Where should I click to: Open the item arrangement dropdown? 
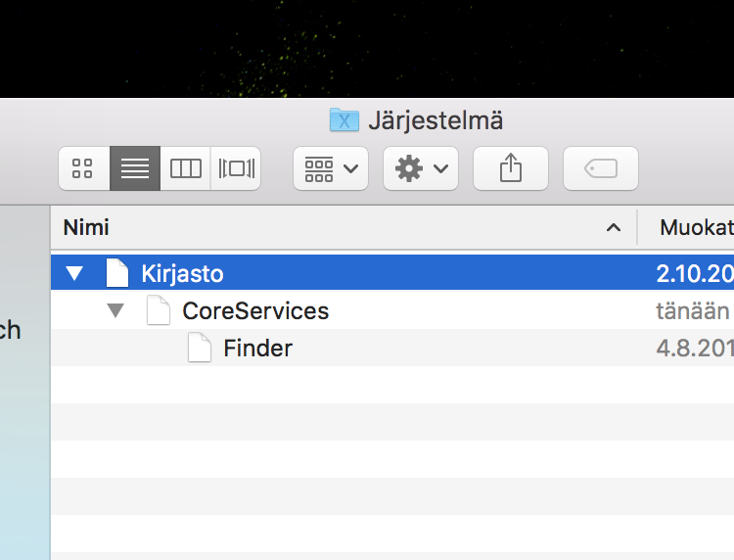coord(331,168)
